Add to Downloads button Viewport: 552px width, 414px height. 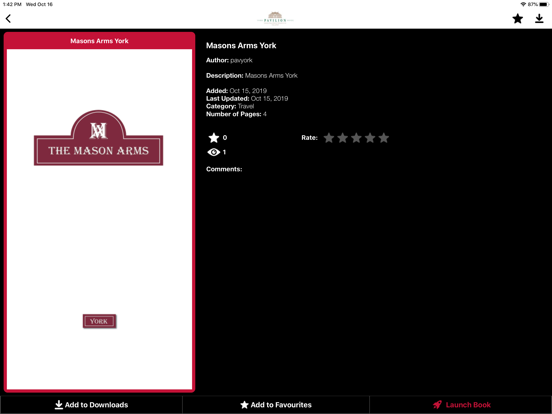pyautogui.click(x=92, y=405)
